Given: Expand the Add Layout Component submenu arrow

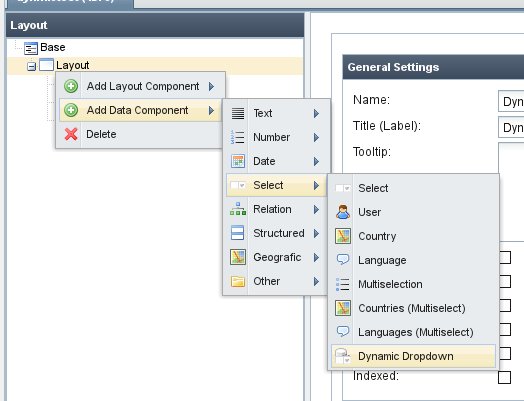Looking at the screenshot, I should pos(211,87).
